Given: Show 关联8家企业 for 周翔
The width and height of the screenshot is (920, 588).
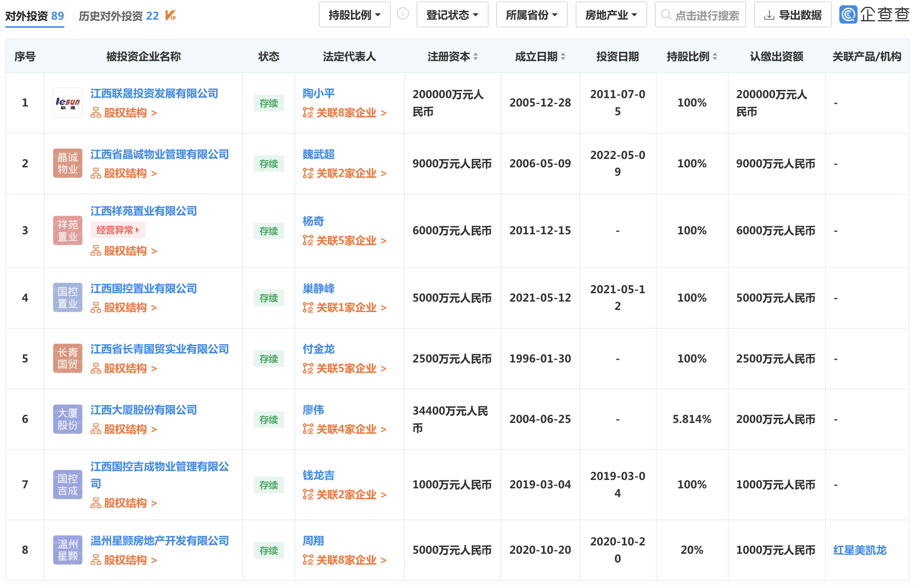Looking at the screenshot, I should pos(345,560).
